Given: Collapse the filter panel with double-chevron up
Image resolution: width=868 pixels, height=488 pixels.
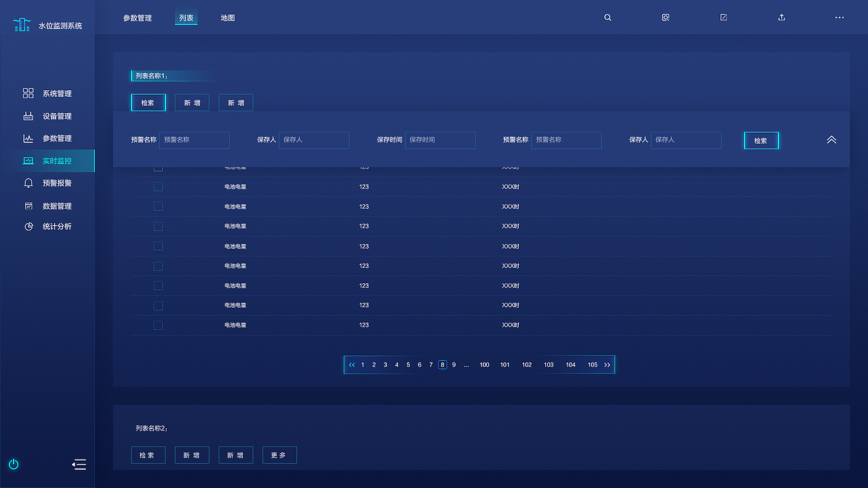Looking at the screenshot, I should click(x=831, y=140).
